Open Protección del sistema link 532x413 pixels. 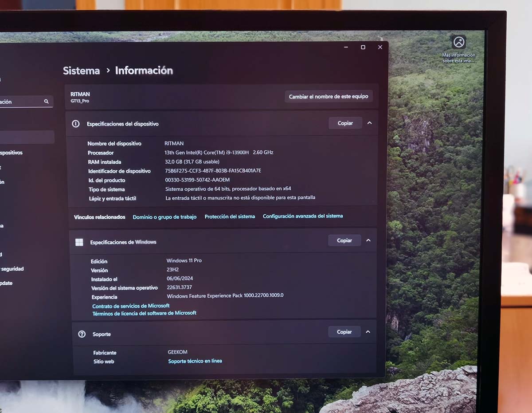click(230, 216)
